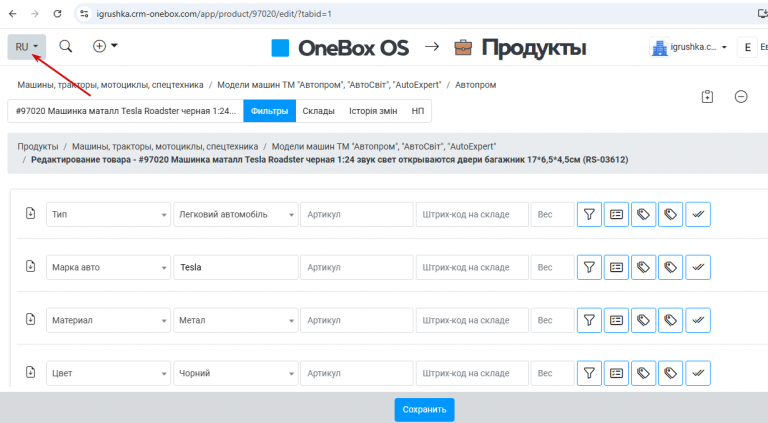Open the #97020 Машинка product tab
This screenshot has height=423, width=768.
[x=125, y=111]
